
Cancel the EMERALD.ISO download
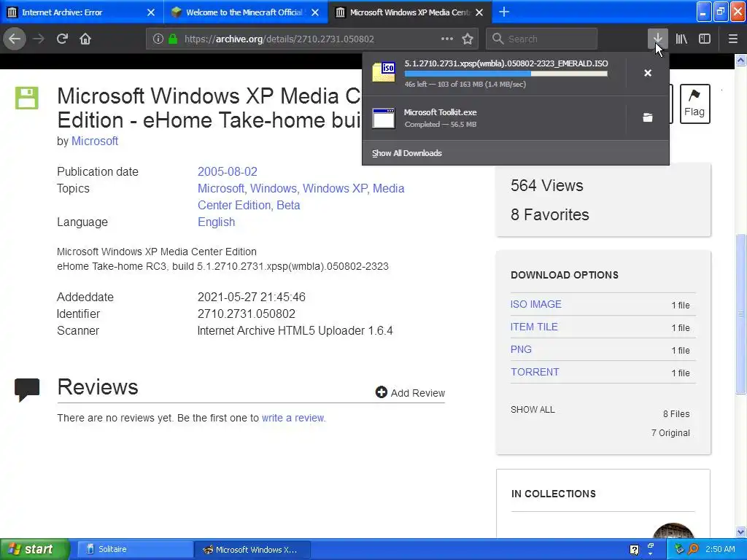pos(648,73)
